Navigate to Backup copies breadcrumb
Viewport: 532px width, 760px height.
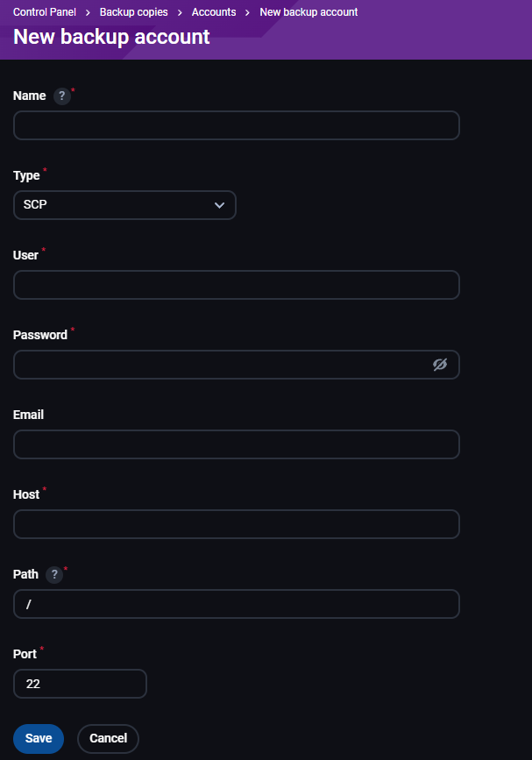click(134, 12)
